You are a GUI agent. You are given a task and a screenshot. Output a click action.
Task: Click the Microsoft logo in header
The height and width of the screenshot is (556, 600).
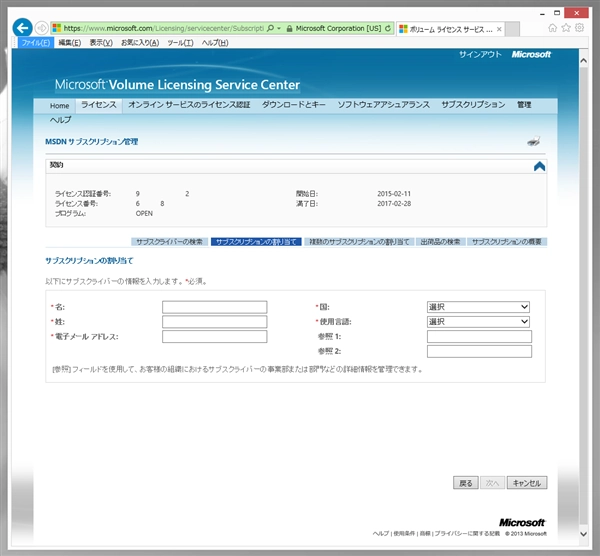click(x=531, y=54)
